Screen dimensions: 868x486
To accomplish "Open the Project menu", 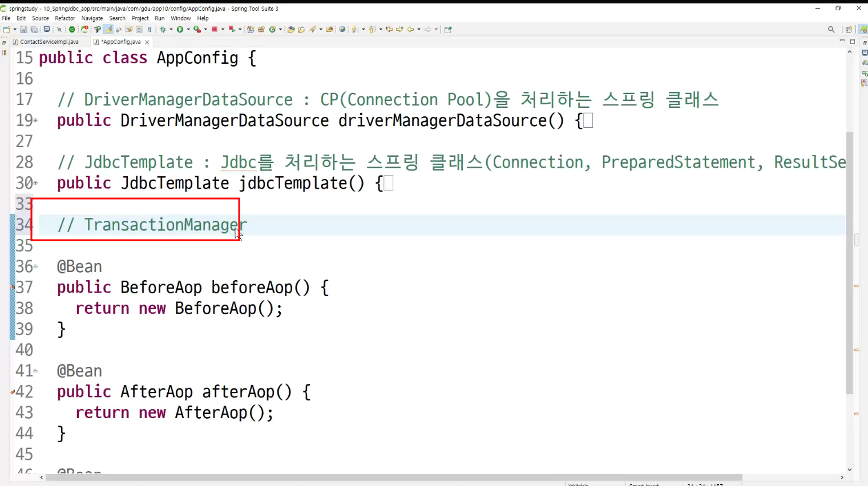I will click(140, 18).
